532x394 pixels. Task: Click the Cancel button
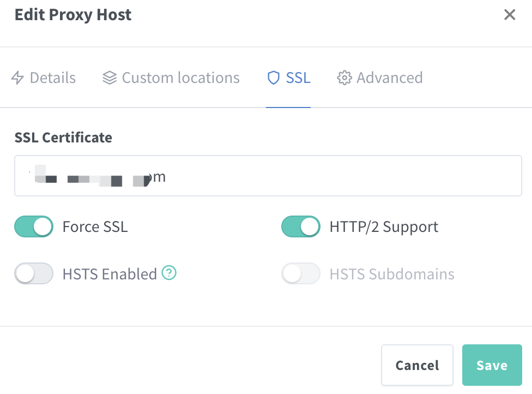(x=418, y=365)
